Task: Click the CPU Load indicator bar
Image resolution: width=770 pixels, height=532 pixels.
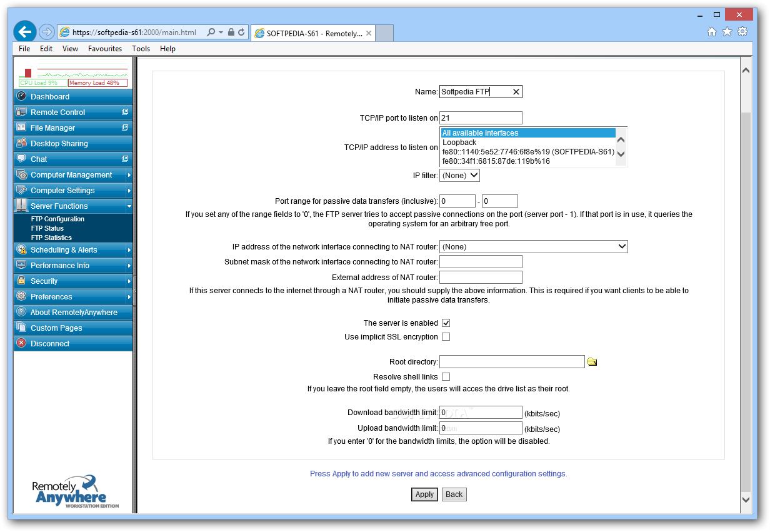Action: [x=43, y=83]
